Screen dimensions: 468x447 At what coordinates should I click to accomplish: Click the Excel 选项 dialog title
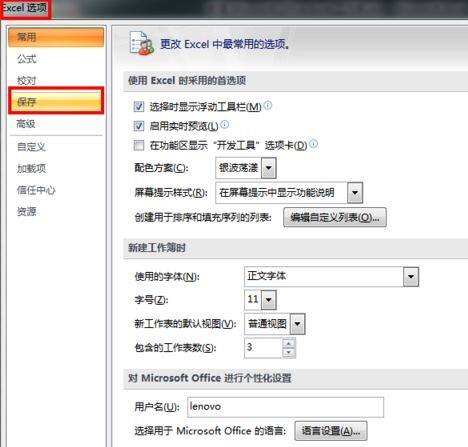tap(25, 8)
